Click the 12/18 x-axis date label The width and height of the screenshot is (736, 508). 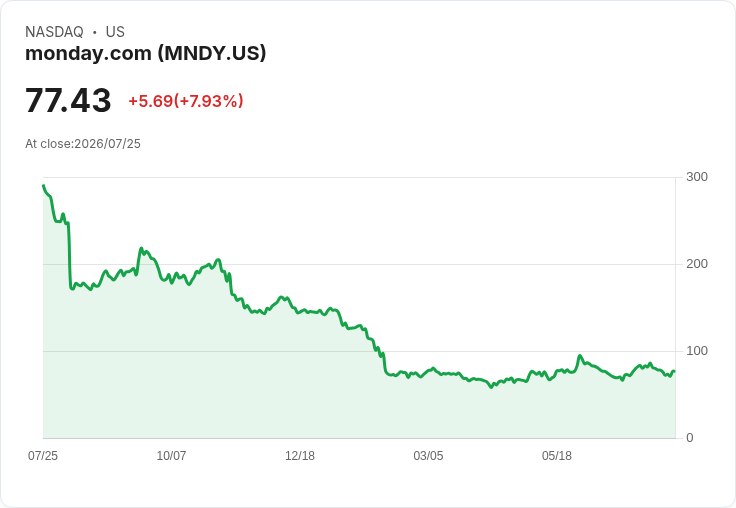[300, 455]
